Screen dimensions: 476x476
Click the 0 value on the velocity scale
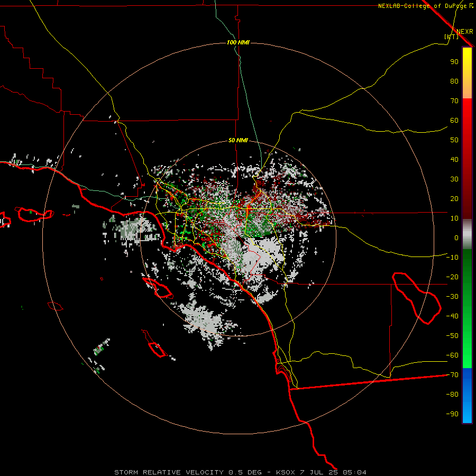point(456,238)
